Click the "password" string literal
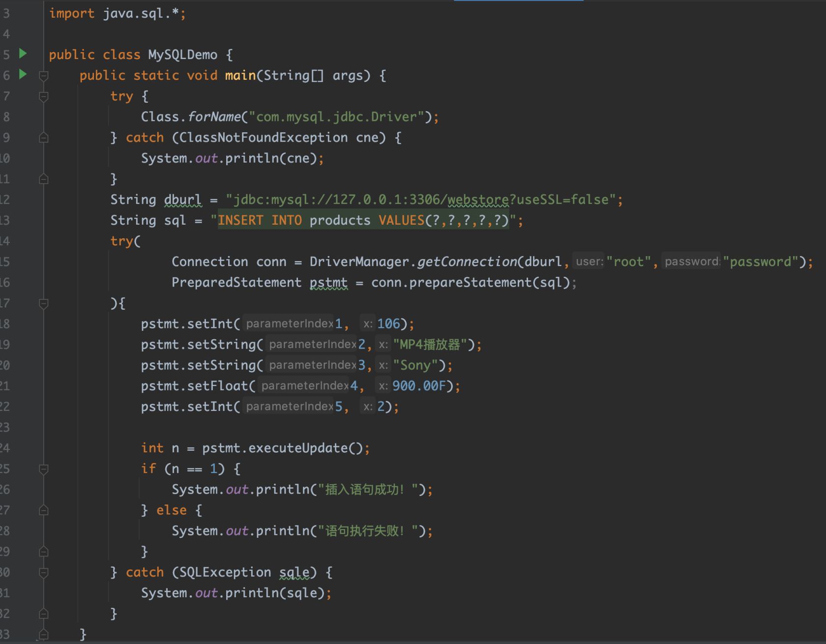The height and width of the screenshot is (644, 826). [761, 262]
